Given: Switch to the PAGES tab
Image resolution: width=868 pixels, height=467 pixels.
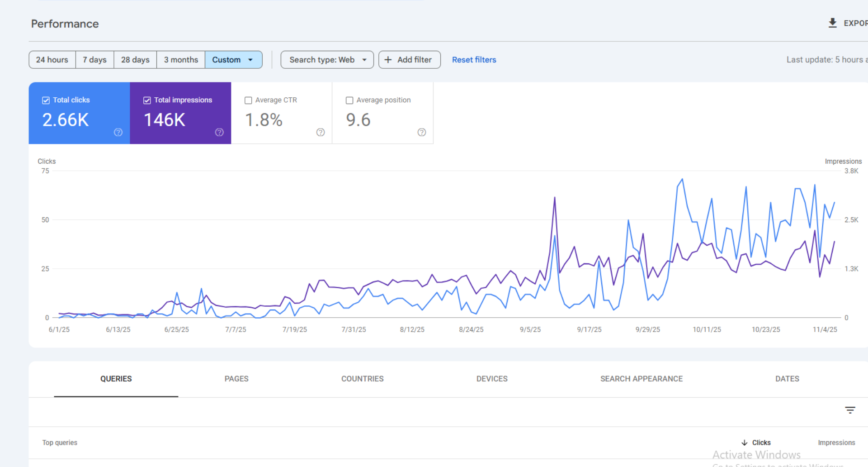Looking at the screenshot, I should tap(236, 379).
